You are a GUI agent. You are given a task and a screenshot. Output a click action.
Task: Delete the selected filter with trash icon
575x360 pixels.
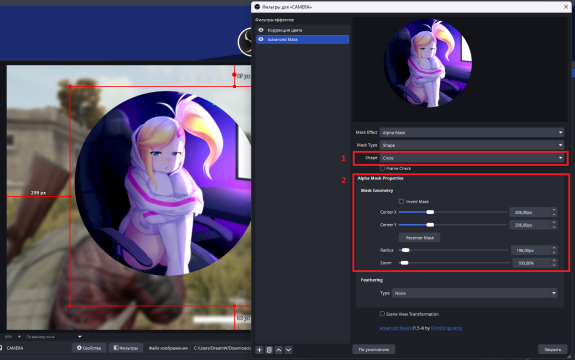269,350
